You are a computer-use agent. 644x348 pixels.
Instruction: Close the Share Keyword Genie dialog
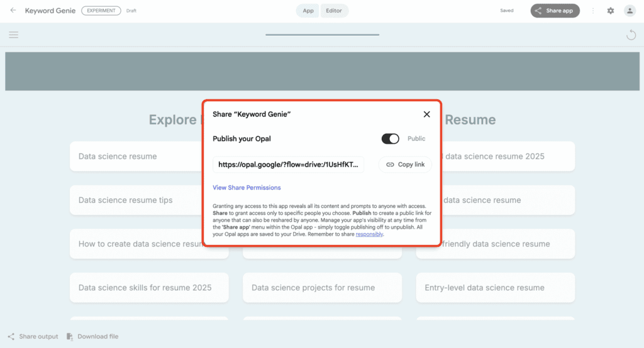pos(426,114)
